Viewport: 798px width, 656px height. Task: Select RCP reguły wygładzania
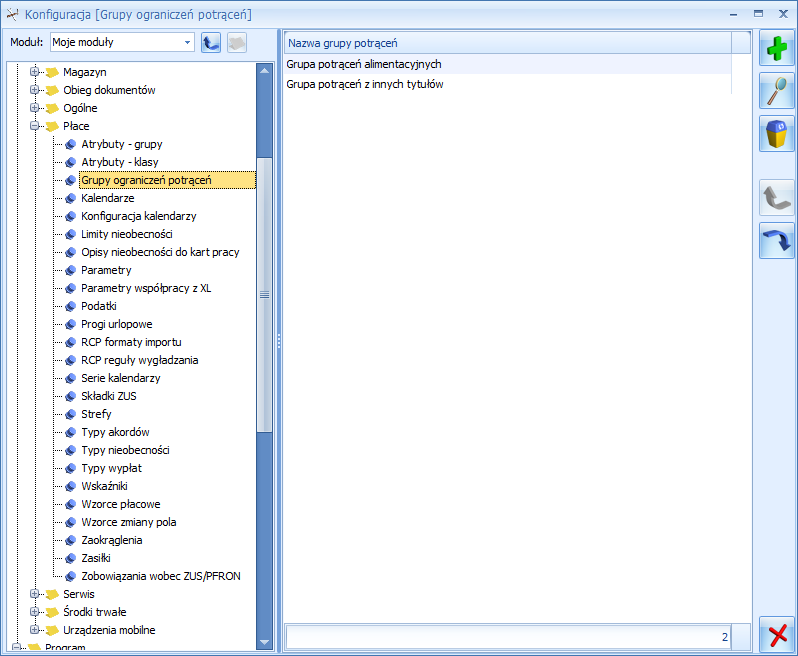pyautogui.click(x=139, y=360)
